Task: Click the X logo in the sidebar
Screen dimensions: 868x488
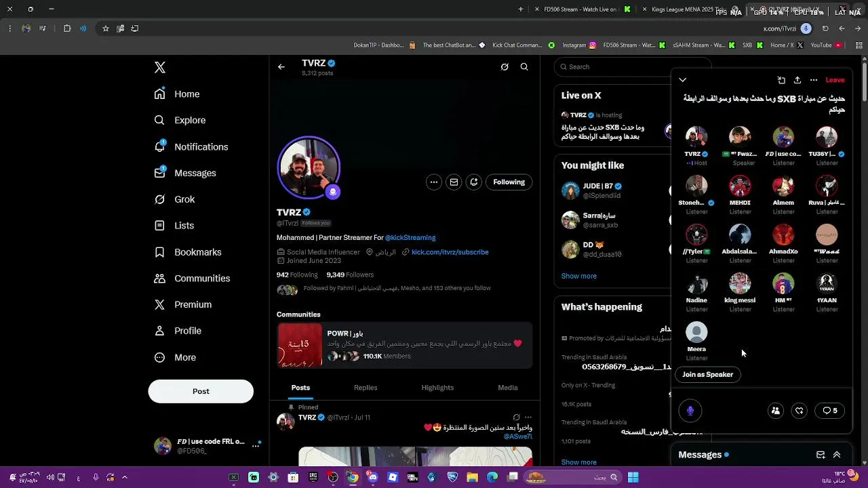Action: pos(160,67)
